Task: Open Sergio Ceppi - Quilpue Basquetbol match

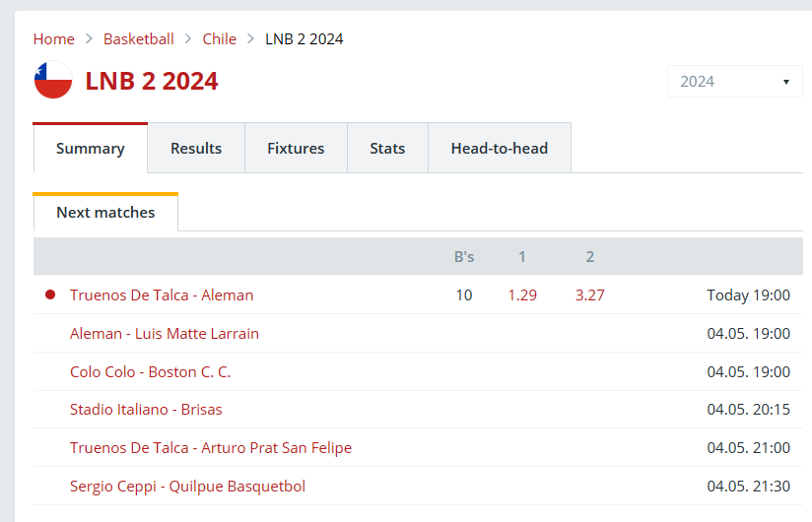Action: (x=187, y=487)
